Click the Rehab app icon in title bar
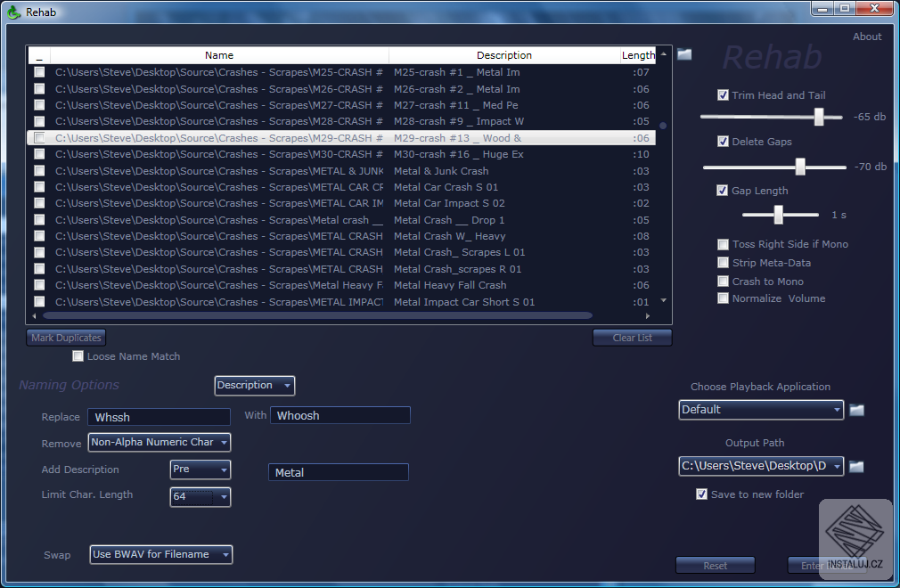The width and height of the screenshot is (900, 588). [x=13, y=12]
